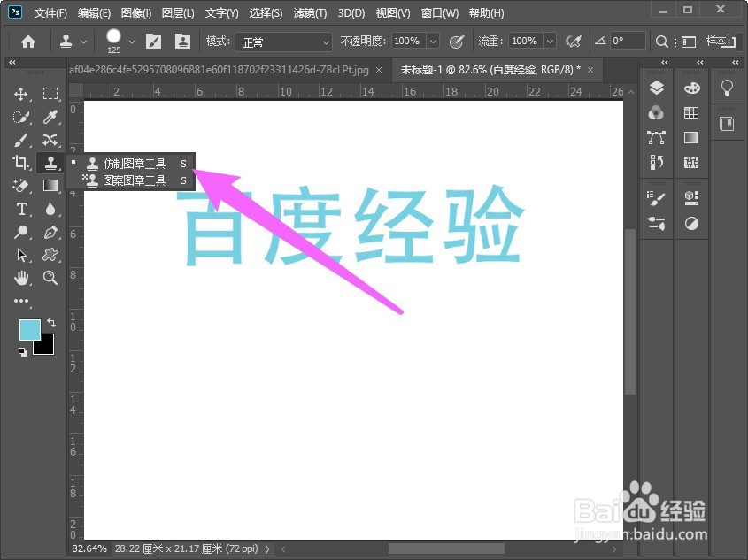The width and height of the screenshot is (748, 560).
Task: Click the search magnifier in options bar
Action: click(661, 42)
